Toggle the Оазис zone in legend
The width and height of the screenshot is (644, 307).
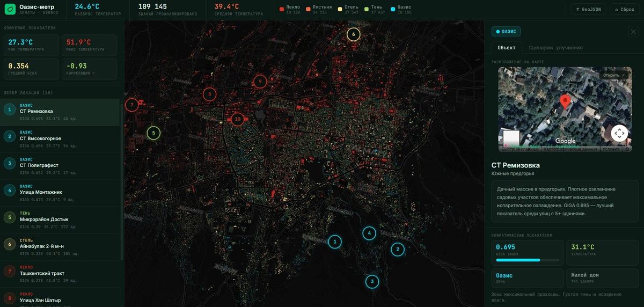[401, 9]
